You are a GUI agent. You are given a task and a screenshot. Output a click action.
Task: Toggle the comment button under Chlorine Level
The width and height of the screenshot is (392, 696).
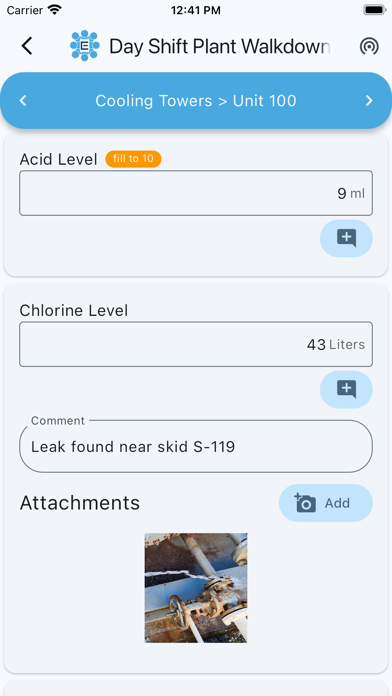346,389
